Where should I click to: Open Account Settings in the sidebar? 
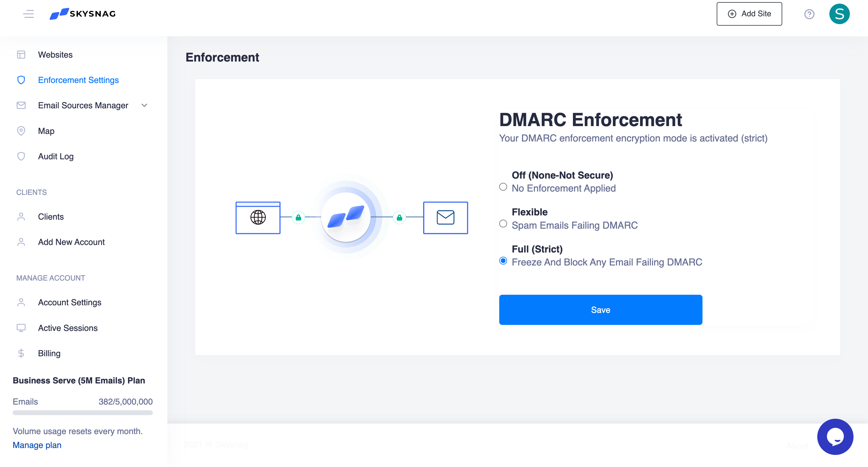tap(69, 302)
